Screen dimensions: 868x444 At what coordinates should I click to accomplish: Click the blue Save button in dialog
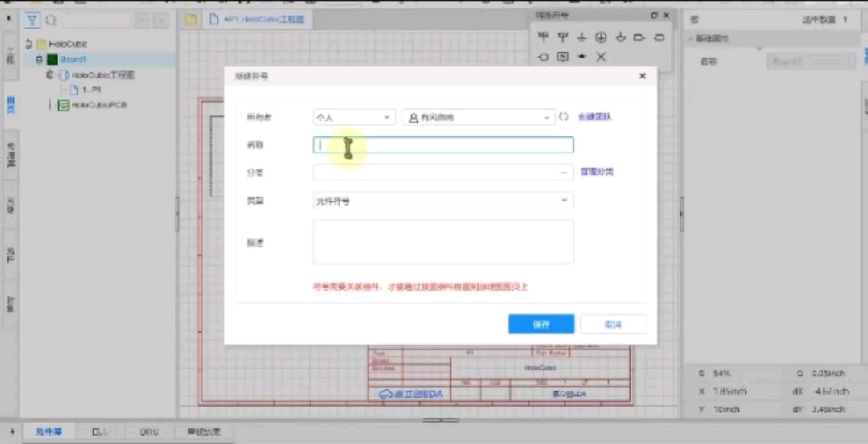tap(541, 324)
